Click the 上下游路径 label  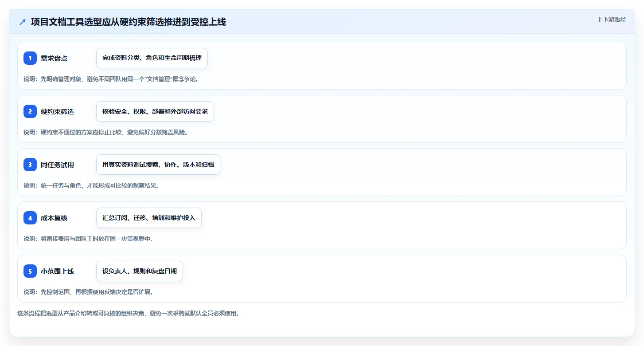coord(611,20)
